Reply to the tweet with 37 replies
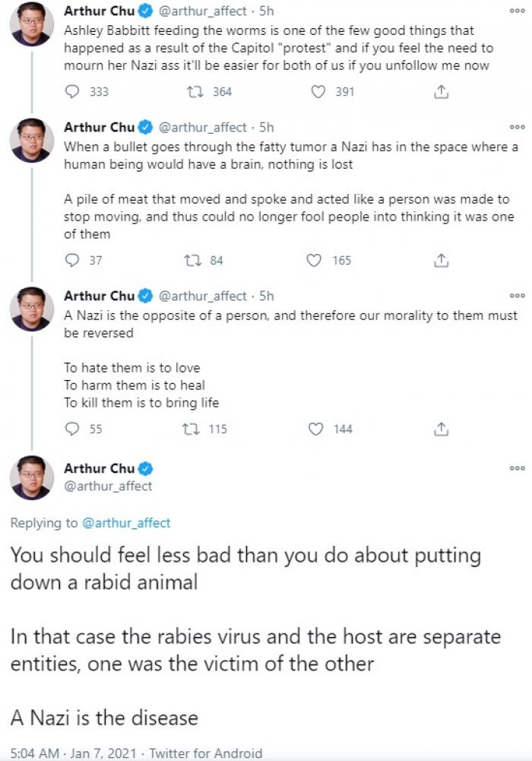Screen dimensions: 532x761 click(x=74, y=261)
